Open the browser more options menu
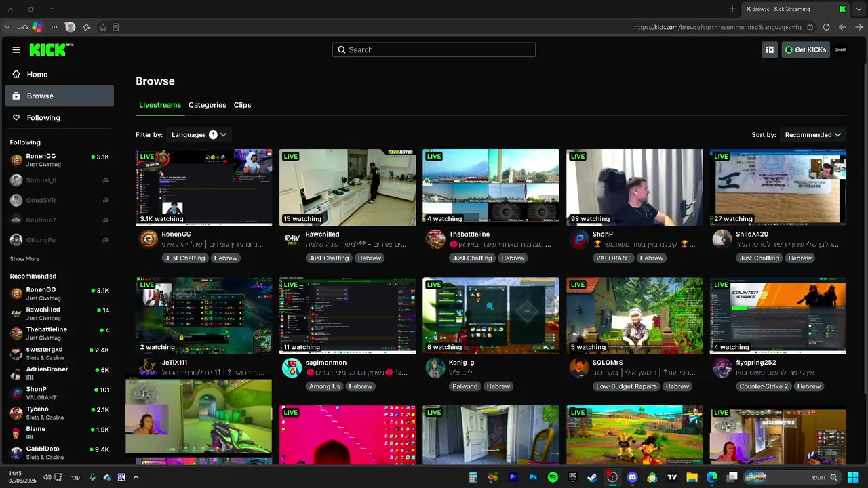Image resolution: width=868 pixels, height=488 pixels. pyautogui.click(x=54, y=27)
